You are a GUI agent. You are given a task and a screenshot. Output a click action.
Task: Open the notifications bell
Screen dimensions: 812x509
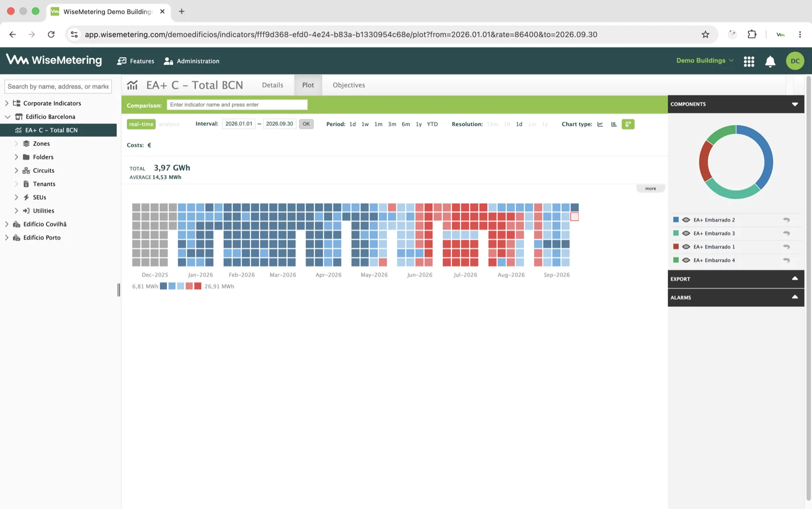770,61
